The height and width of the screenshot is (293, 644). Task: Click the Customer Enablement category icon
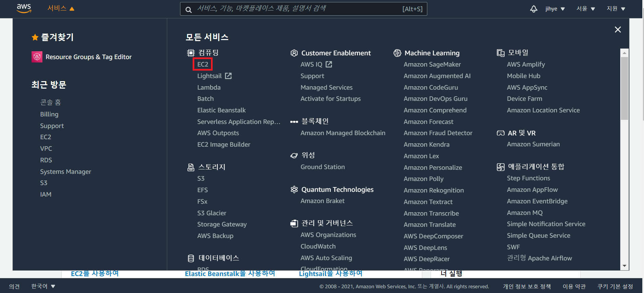click(x=294, y=53)
